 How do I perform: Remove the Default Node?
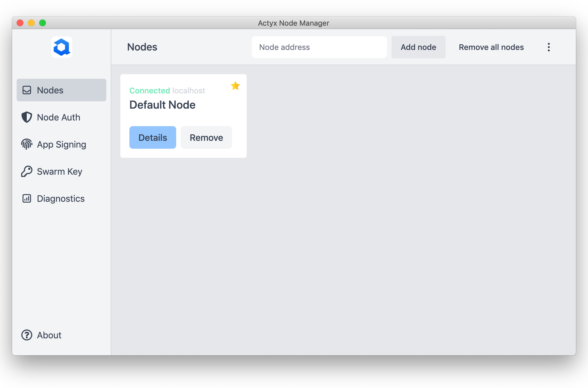pyautogui.click(x=206, y=137)
